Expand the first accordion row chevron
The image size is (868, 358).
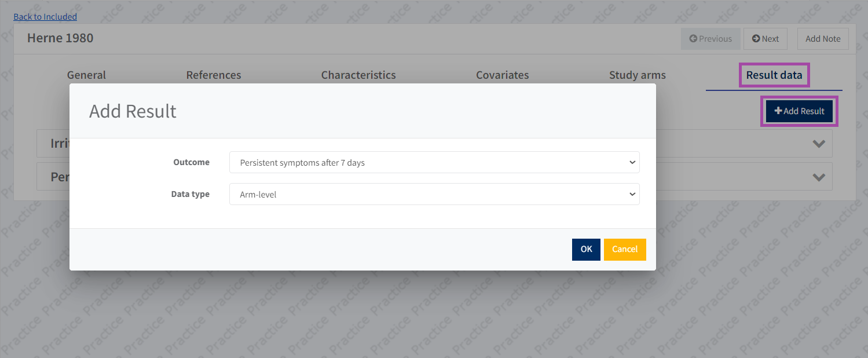(818, 144)
